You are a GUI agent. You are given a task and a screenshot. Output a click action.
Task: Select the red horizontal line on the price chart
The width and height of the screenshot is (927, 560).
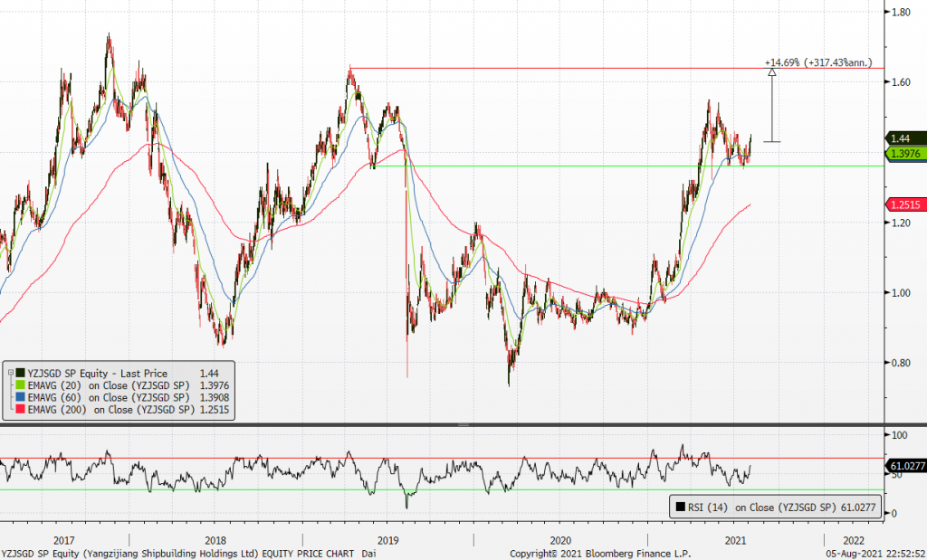[616, 69]
